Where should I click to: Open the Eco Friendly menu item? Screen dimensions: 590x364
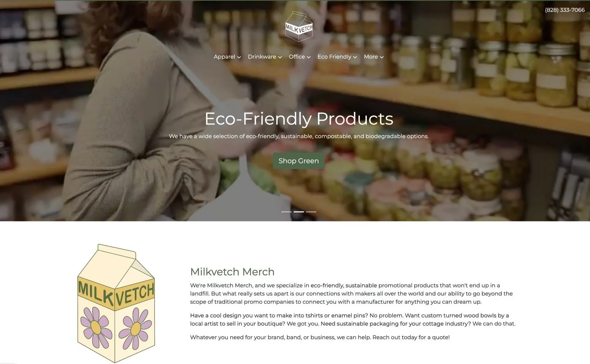(x=337, y=57)
